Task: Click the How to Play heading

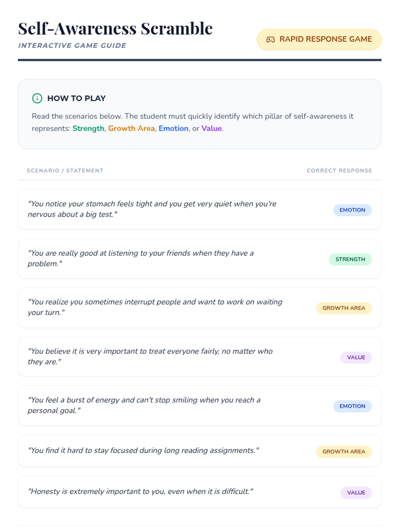Action: [76, 98]
